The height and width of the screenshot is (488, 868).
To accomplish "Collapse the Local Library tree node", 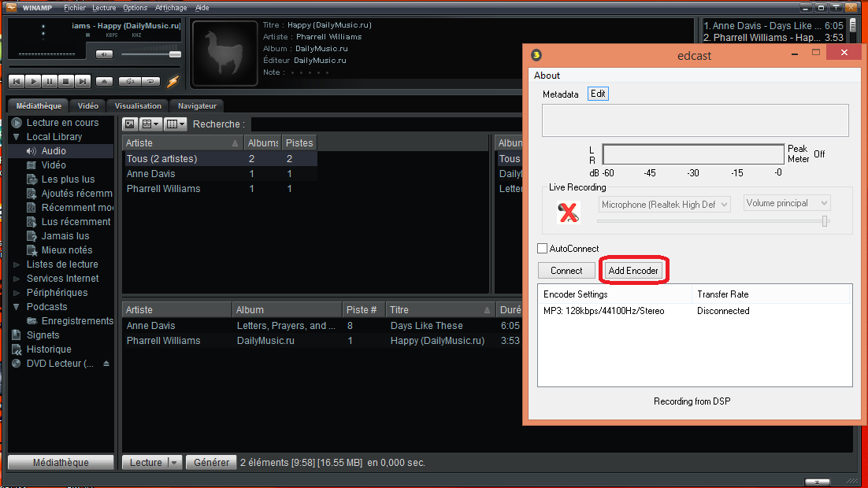I will (x=16, y=137).
